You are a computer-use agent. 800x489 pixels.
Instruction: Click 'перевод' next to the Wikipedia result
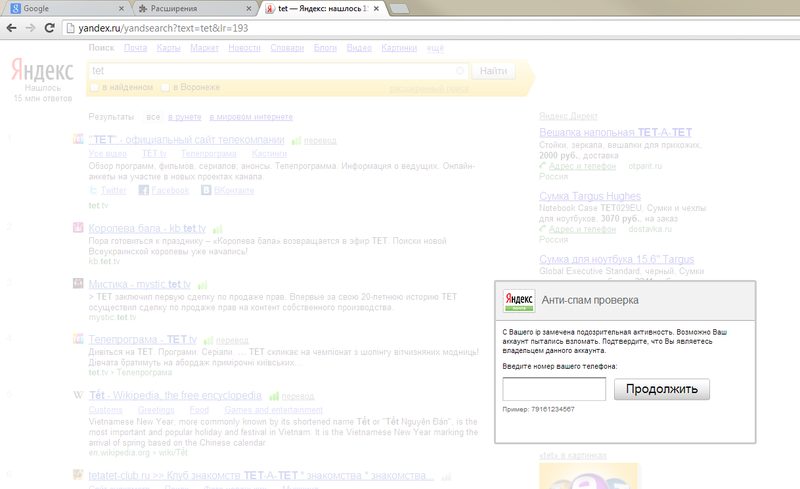[298, 397]
